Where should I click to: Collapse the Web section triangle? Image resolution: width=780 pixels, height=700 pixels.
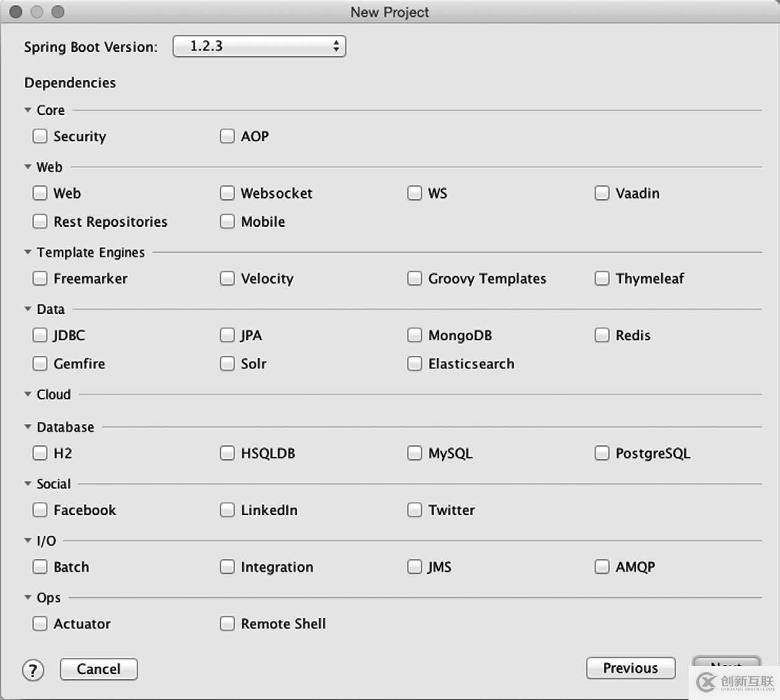27,167
